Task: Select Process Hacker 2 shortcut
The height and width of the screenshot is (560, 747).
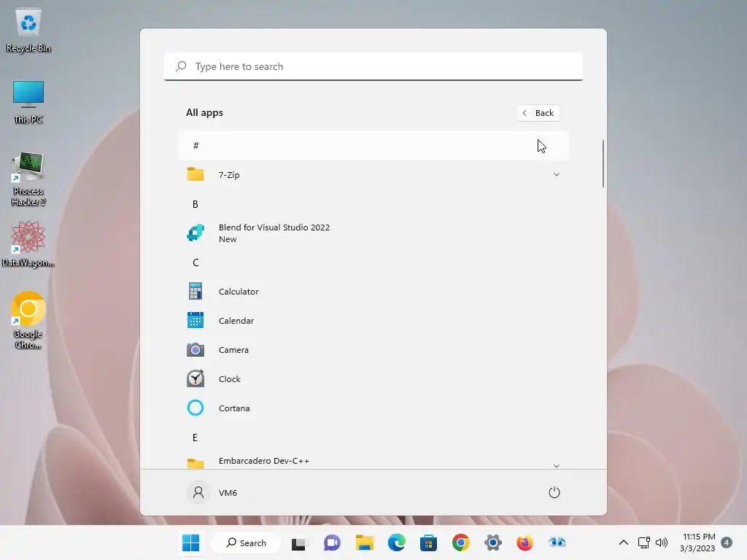Action: coord(28,179)
